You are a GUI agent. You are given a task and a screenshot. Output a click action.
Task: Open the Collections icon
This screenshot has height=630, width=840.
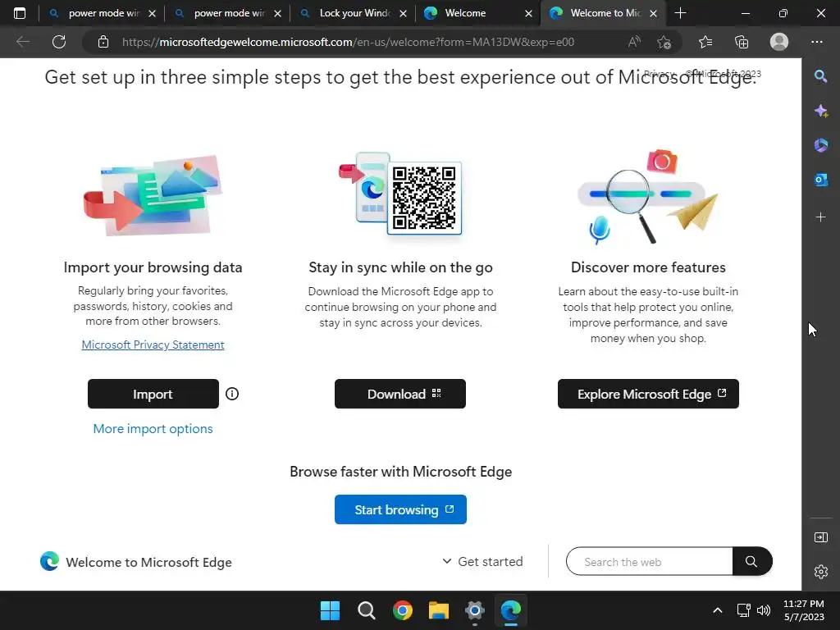point(742,42)
